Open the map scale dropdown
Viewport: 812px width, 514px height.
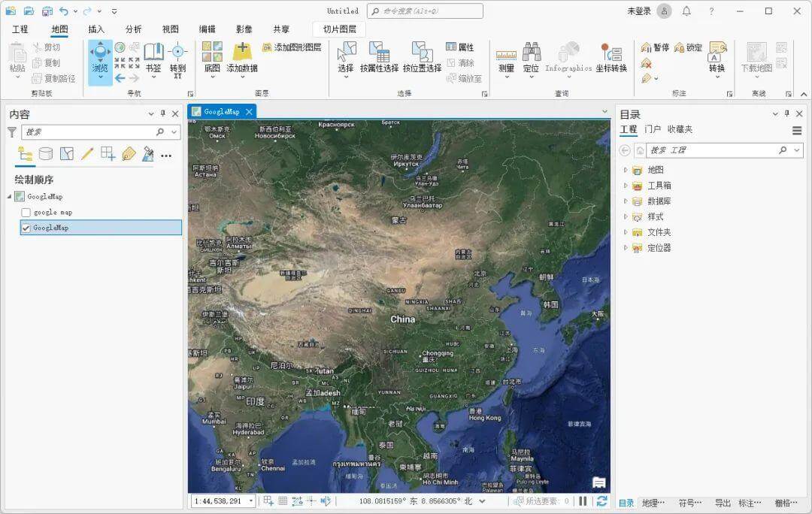pos(250,501)
